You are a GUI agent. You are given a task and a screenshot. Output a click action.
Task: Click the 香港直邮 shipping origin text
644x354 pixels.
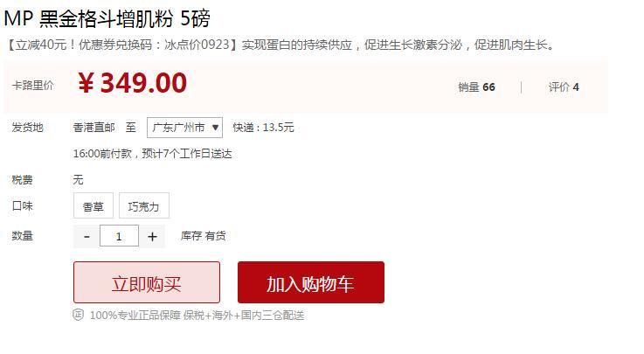[94, 128]
